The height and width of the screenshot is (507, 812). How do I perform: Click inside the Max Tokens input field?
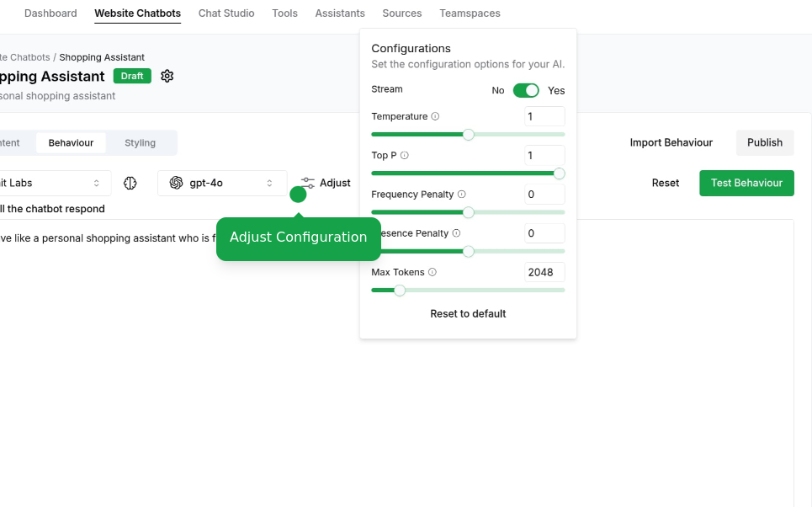[x=544, y=272]
